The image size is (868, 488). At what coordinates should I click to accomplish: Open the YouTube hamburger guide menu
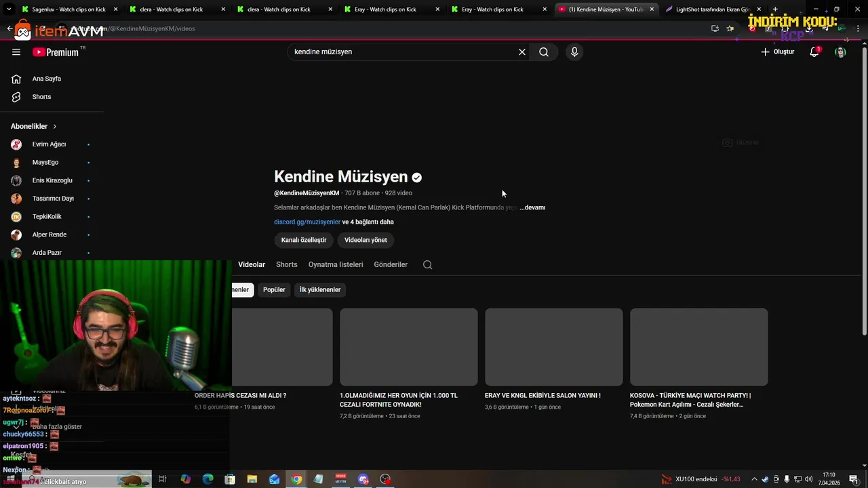click(16, 52)
